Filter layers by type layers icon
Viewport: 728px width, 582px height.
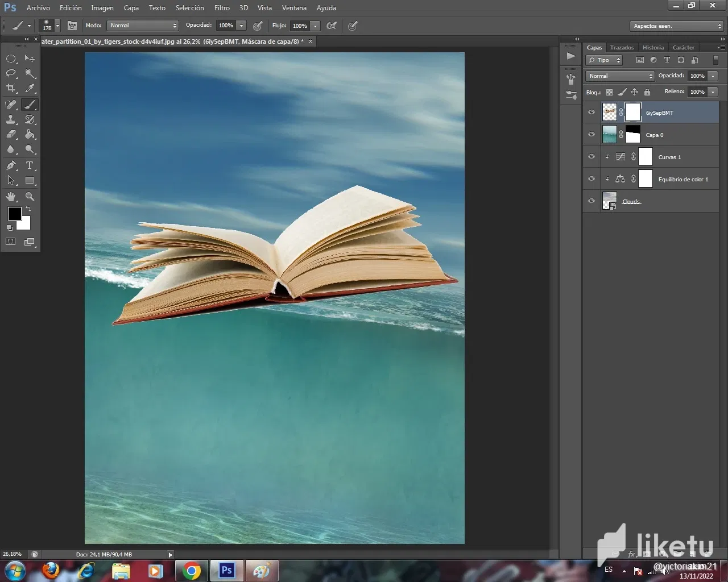(667, 60)
